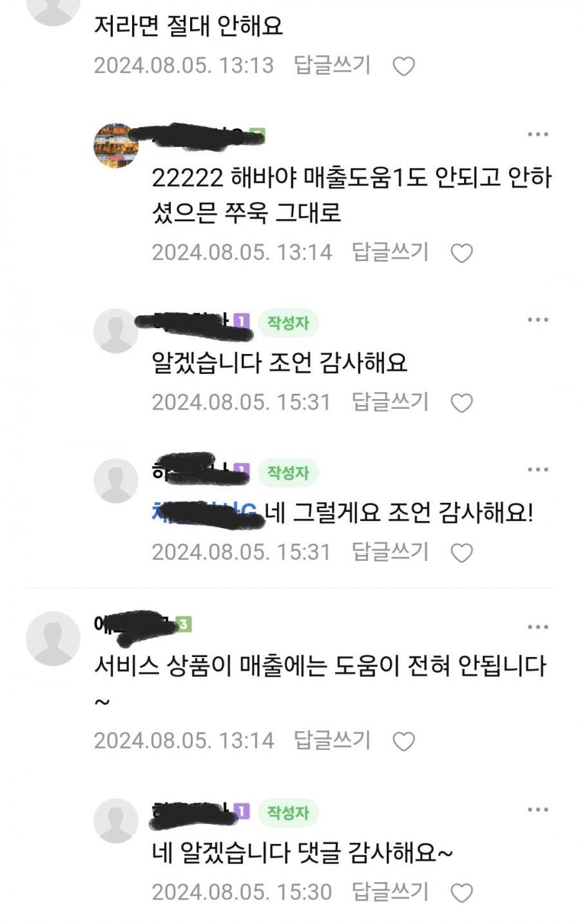This screenshot has height=924, width=580.
Task: Tap heart on '네 그럴게요 조언 감사해요!' reply
Action: 461,553
